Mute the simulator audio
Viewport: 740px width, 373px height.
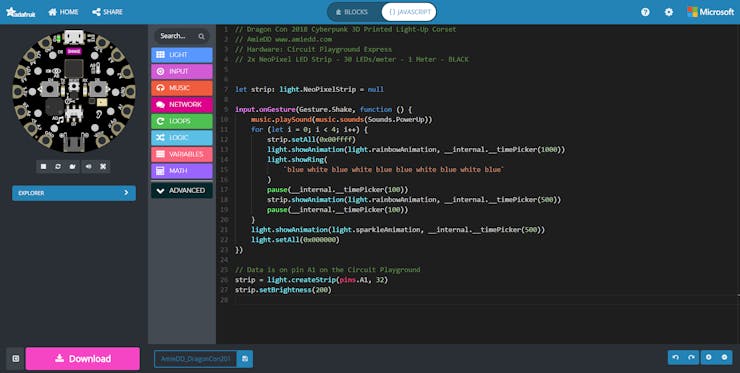[88, 167]
